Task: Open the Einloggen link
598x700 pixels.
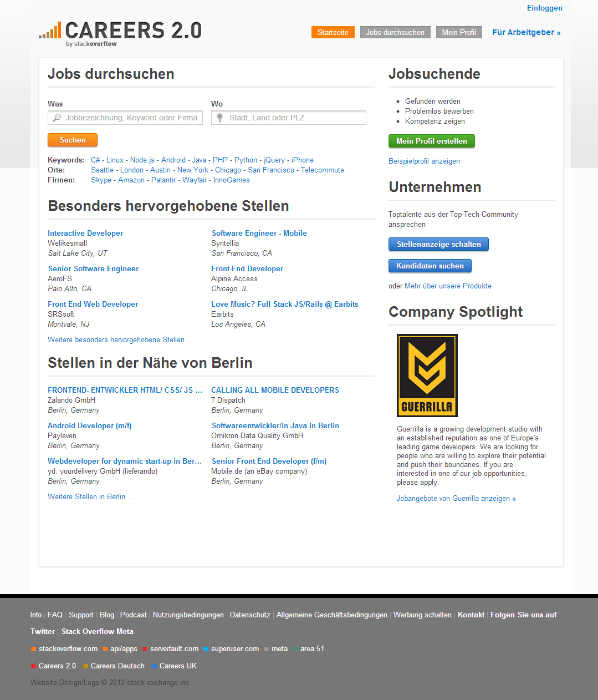Action: coord(545,8)
